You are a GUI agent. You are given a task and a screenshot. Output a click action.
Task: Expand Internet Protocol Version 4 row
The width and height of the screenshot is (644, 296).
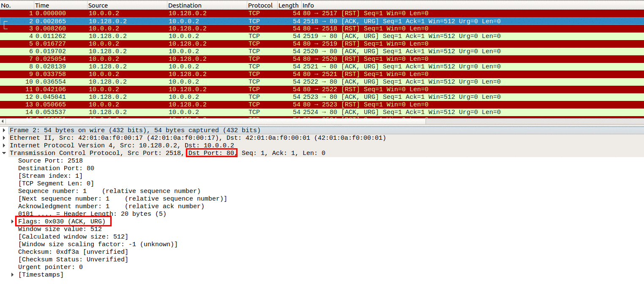coord(4,146)
